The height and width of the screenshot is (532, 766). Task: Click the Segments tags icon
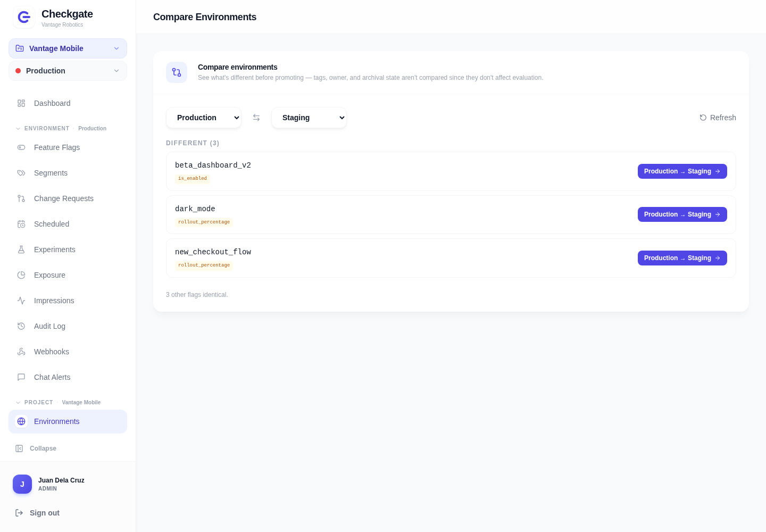[21, 173]
